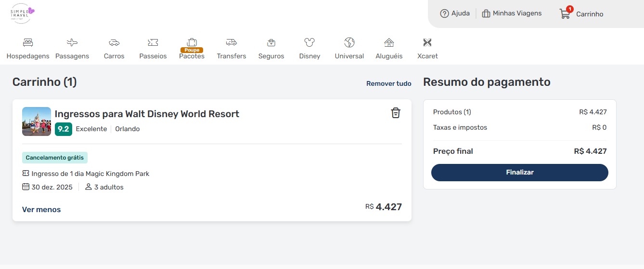Delete Disney tickets with trash icon
Viewport: 644px width, 269px height.
[x=396, y=113]
